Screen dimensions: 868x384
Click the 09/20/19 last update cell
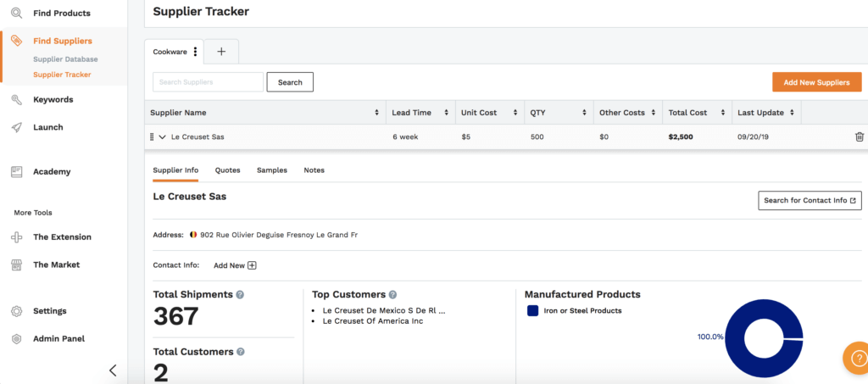click(x=753, y=136)
